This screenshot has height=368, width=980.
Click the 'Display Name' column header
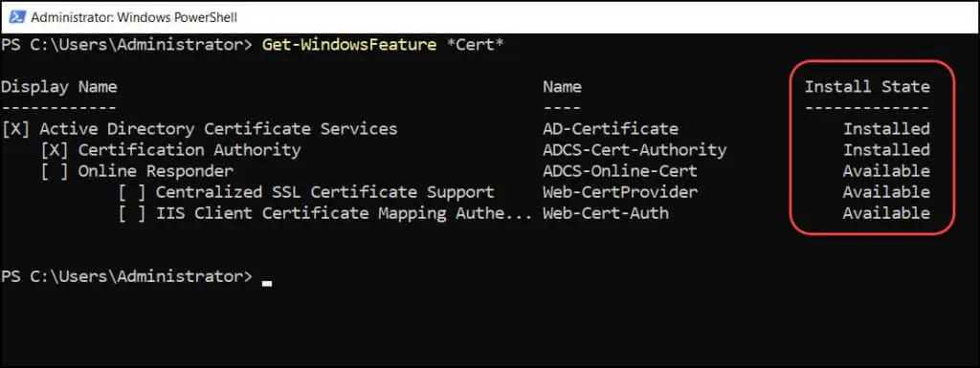[58, 87]
